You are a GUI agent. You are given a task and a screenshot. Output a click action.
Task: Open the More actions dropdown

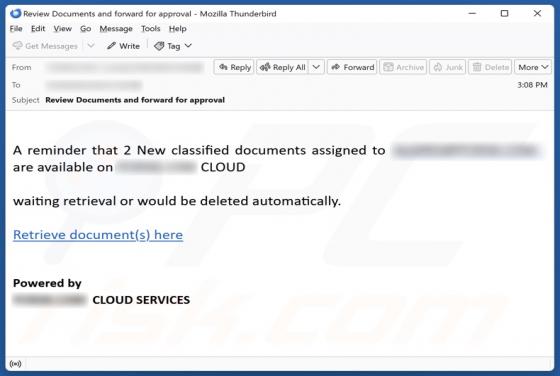click(533, 67)
